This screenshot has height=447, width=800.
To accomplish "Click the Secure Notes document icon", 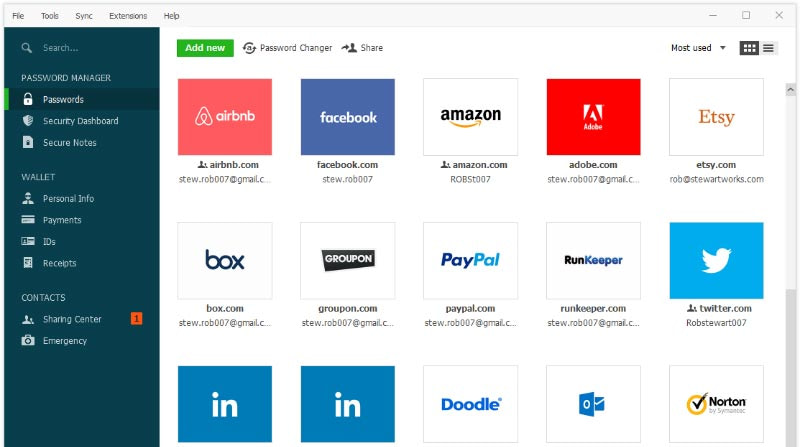I will 28,142.
